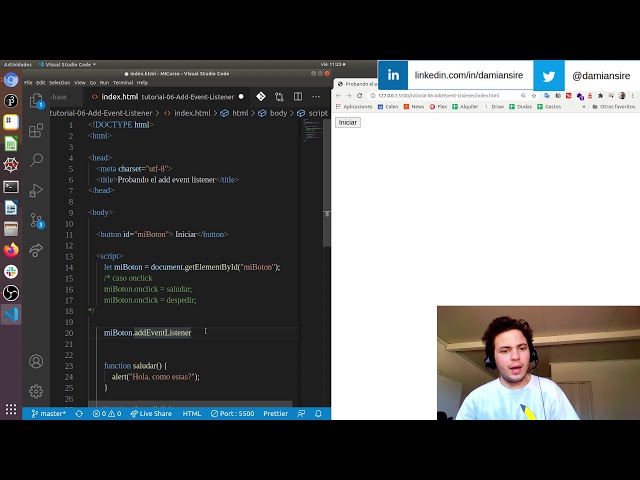Image resolution: width=640 pixels, height=480 pixels.
Task: Synchronize changes in the status bar
Action: (79, 413)
